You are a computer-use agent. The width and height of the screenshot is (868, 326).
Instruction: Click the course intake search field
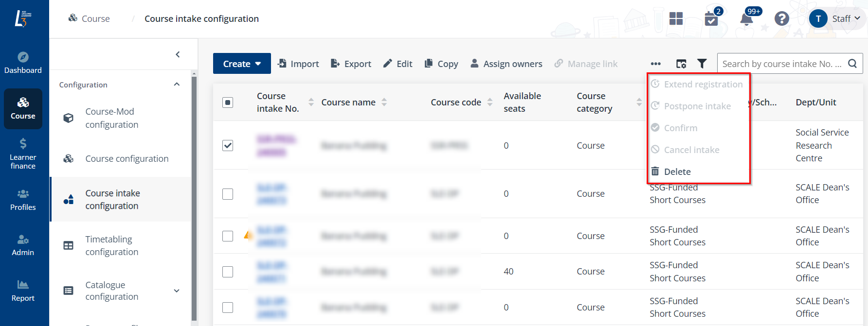[781, 64]
